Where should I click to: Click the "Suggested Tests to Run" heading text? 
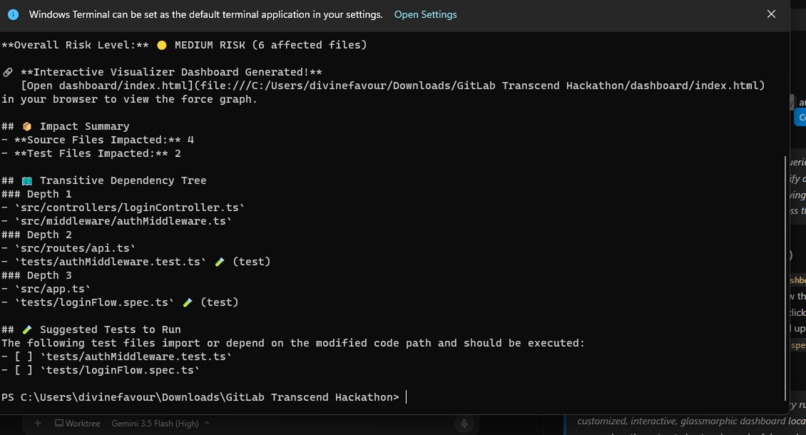110,330
